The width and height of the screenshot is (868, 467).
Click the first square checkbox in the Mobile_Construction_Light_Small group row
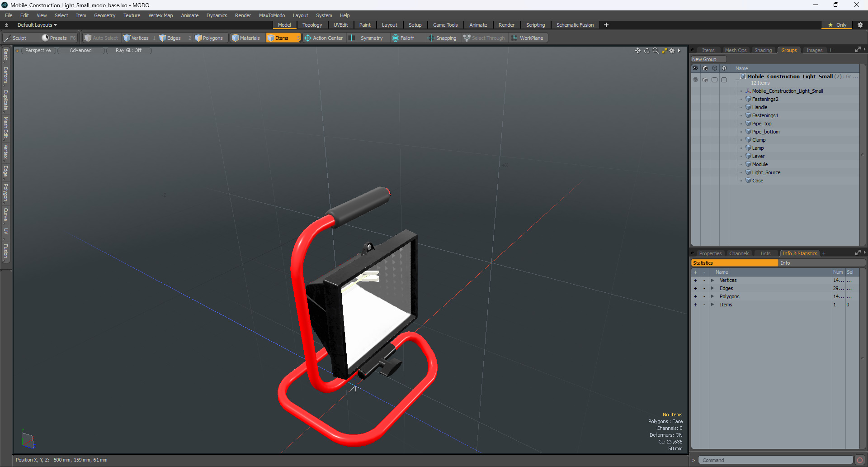pyautogui.click(x=715, y=80)
